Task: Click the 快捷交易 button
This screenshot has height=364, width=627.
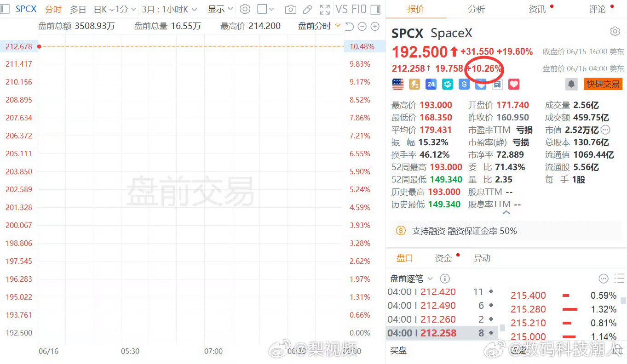Action: (x=603, y=84)
